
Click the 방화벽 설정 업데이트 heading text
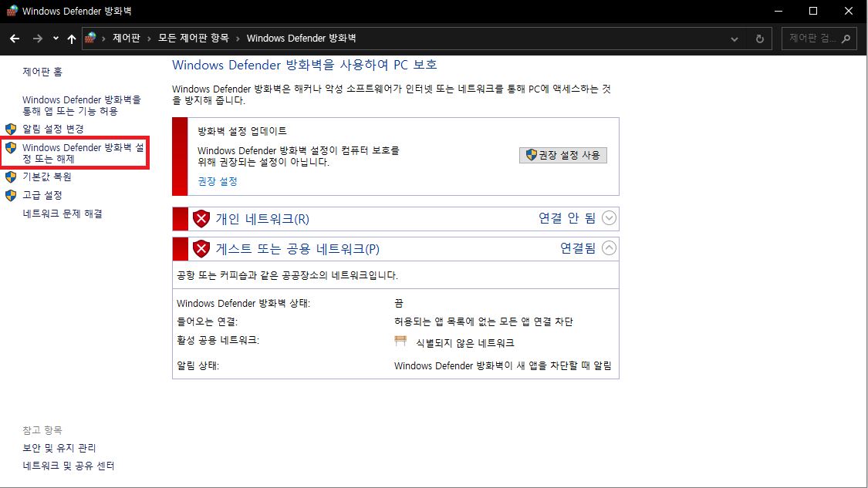click(242, 131)
